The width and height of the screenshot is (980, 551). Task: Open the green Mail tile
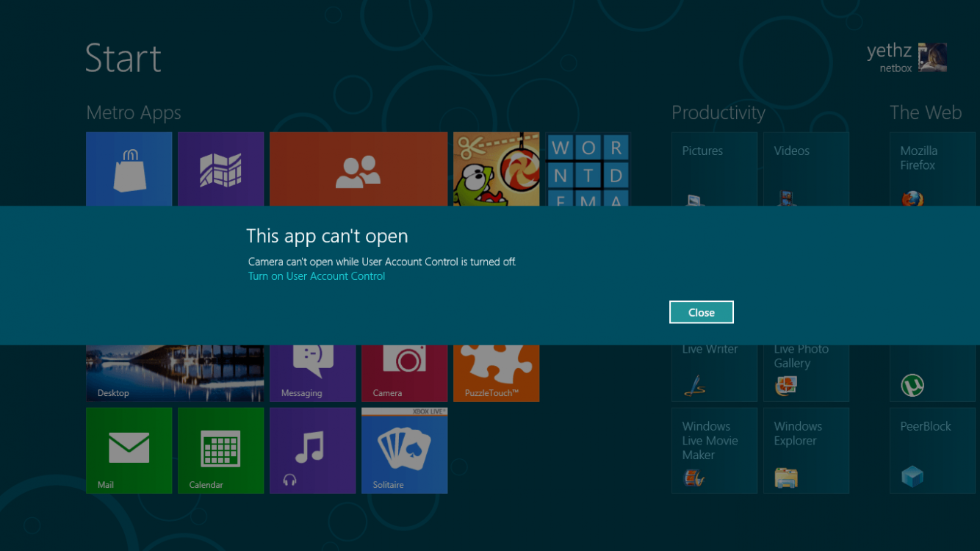[129, 450]
